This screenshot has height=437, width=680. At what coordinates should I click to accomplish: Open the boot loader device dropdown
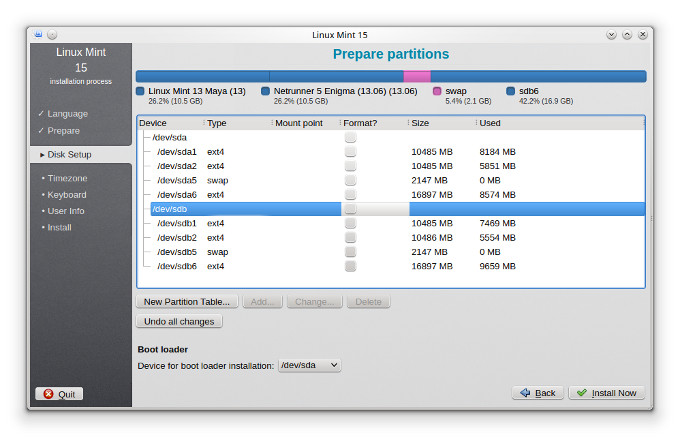click(309, 365)
